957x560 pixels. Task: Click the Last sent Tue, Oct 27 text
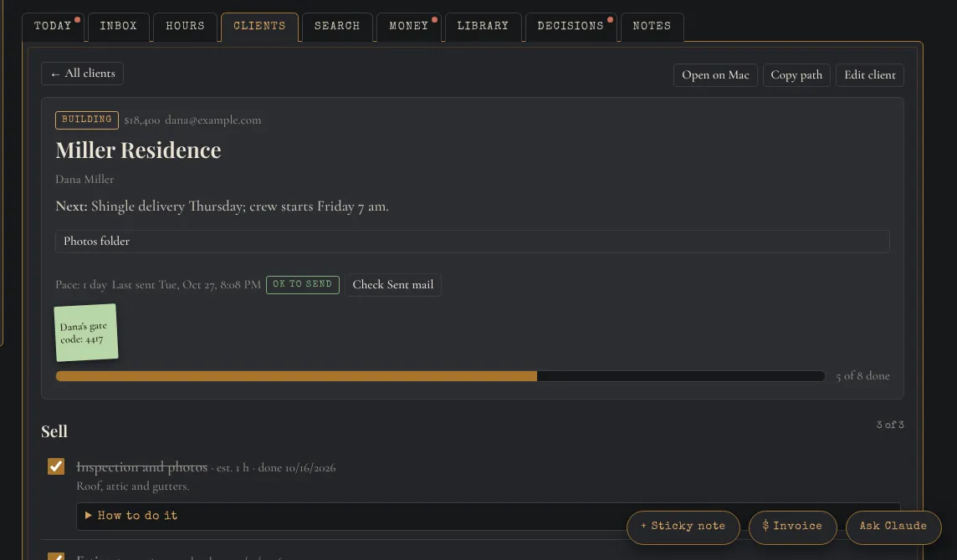click(x=187, y=285)
